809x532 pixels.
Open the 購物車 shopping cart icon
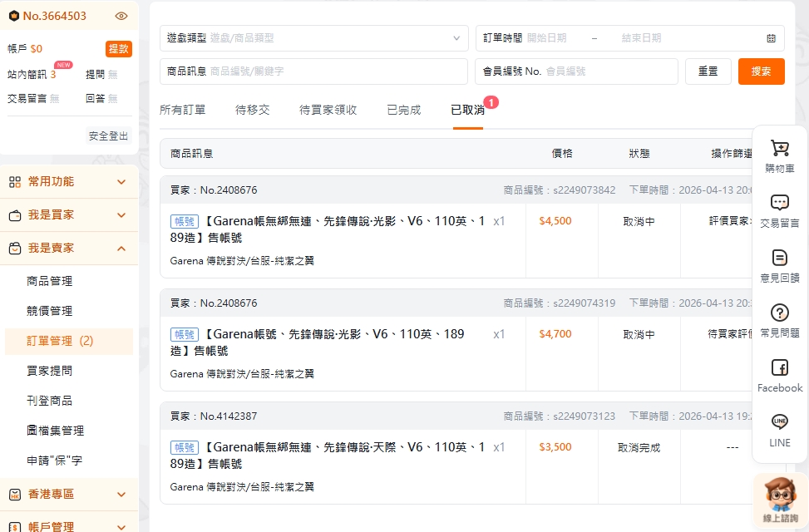pos(779,150)
